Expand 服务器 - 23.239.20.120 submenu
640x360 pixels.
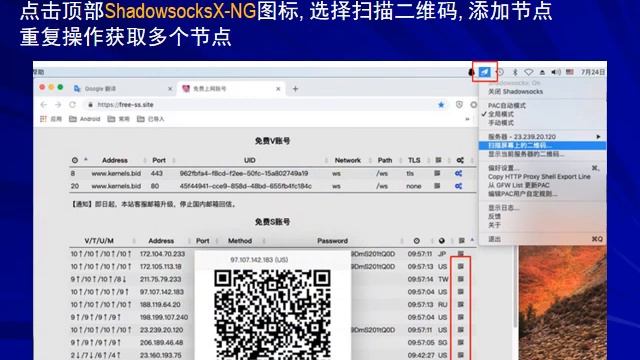(x=542, y=137)
